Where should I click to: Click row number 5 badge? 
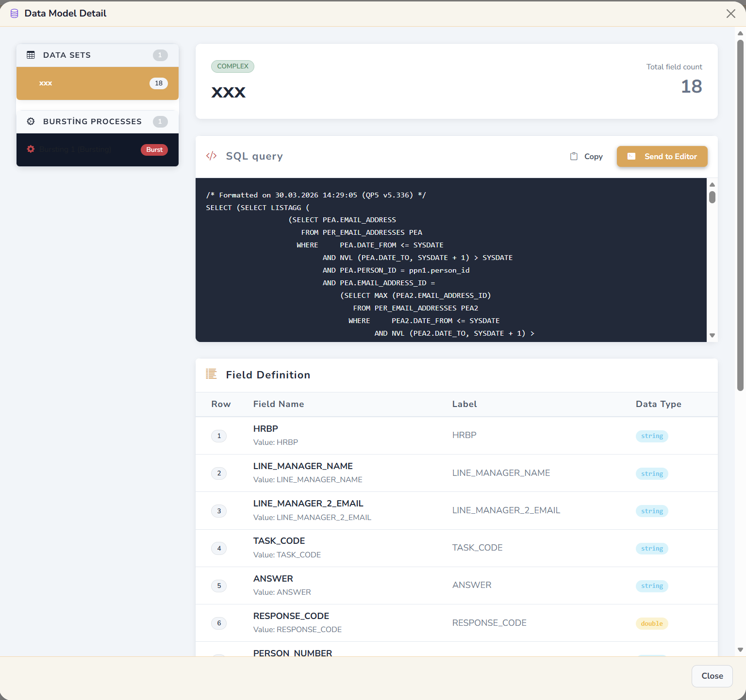219,586
